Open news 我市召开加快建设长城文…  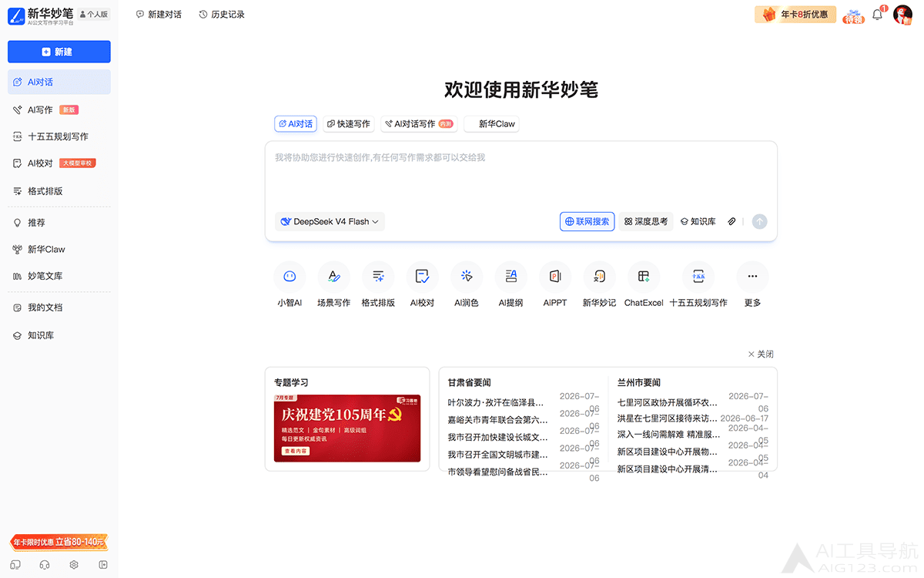coord(498,437)
